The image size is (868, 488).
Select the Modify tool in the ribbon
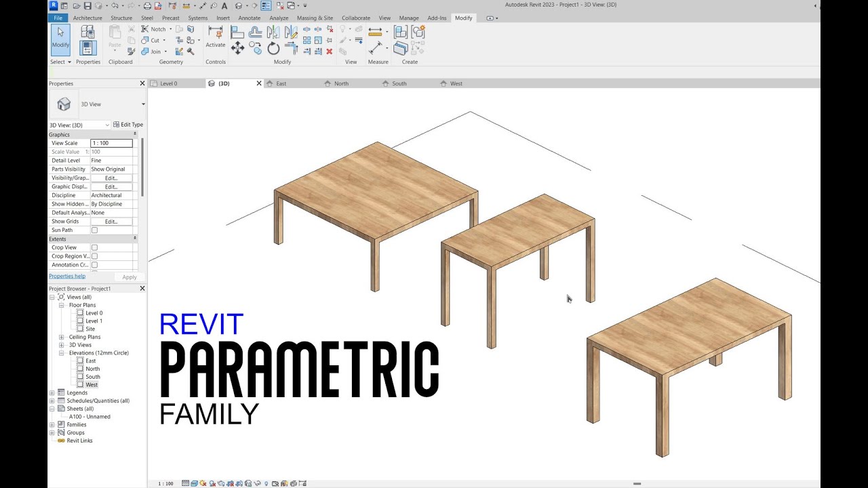click(60, 39)
